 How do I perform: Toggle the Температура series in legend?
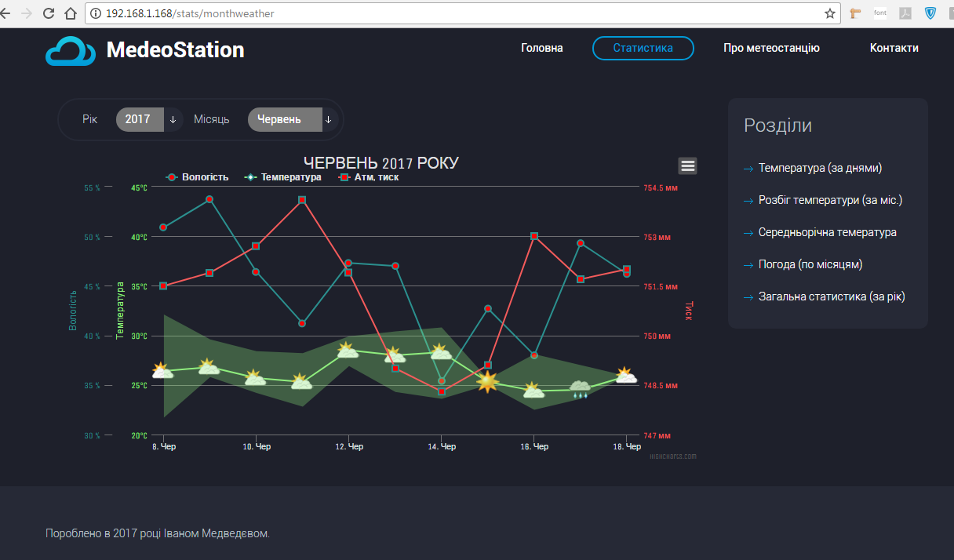click(x=283, y=177)
